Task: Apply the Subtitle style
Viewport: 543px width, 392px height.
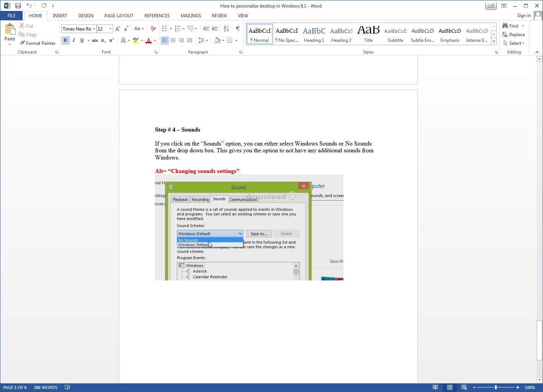Action: point(396,34)
